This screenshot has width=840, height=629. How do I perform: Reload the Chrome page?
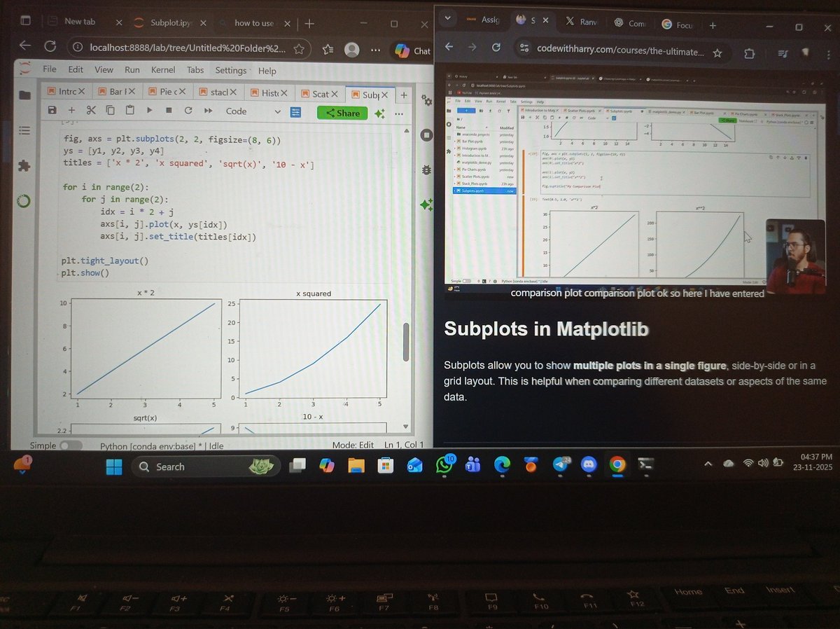click(496, 47)
